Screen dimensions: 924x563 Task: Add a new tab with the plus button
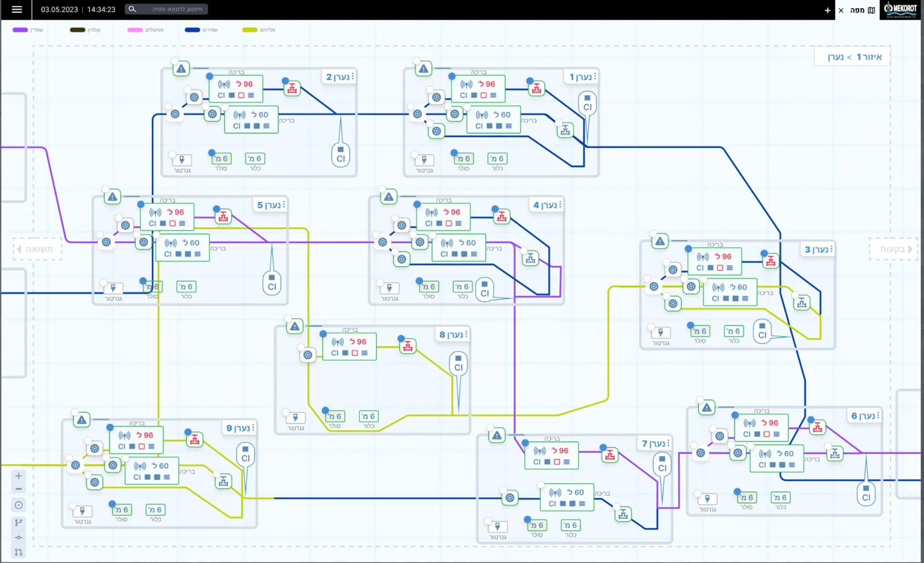828,10
